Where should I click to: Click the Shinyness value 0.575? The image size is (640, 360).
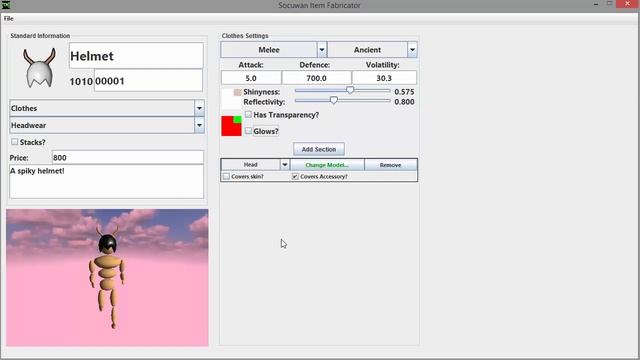point(404,92)
